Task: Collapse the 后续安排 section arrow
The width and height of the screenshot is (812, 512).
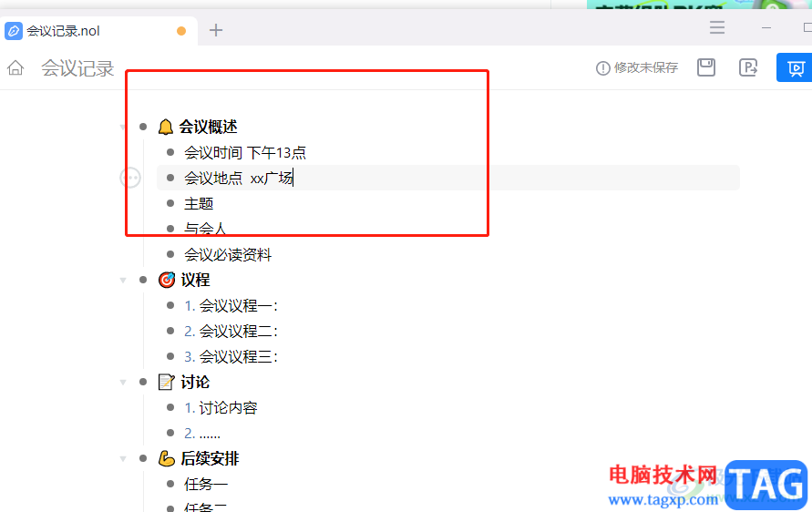Action: coord(123,459)
